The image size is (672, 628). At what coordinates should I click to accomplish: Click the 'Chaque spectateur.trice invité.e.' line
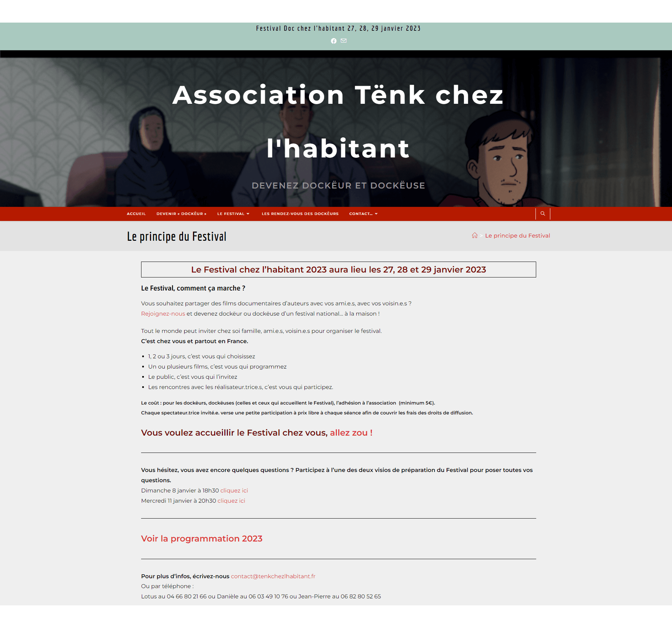tap(307, 413)
